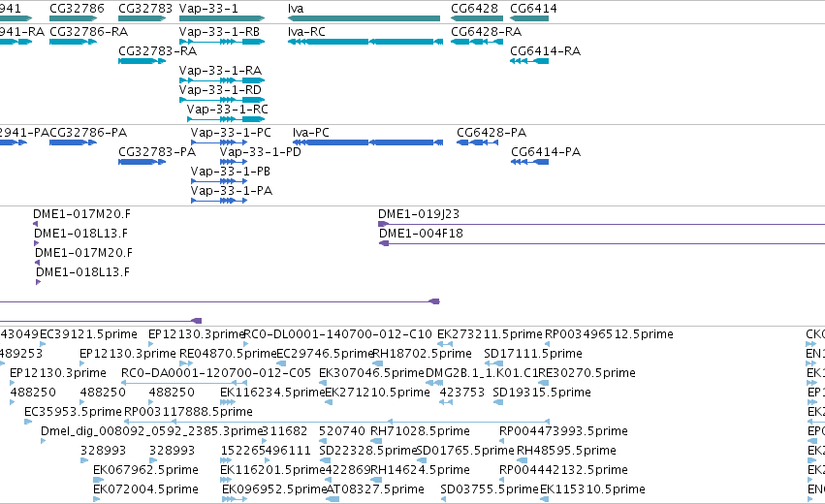Click the RP003496512.5prime label

point(609,334)
